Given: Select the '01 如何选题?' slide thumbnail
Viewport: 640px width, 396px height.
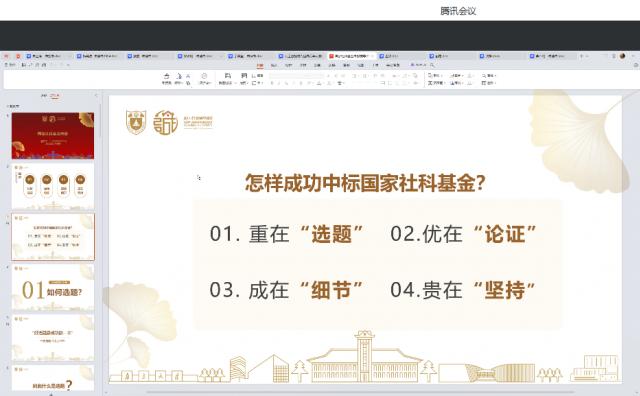Looking at the screenshot, I should pyautogui.click(x=53, y=287).
